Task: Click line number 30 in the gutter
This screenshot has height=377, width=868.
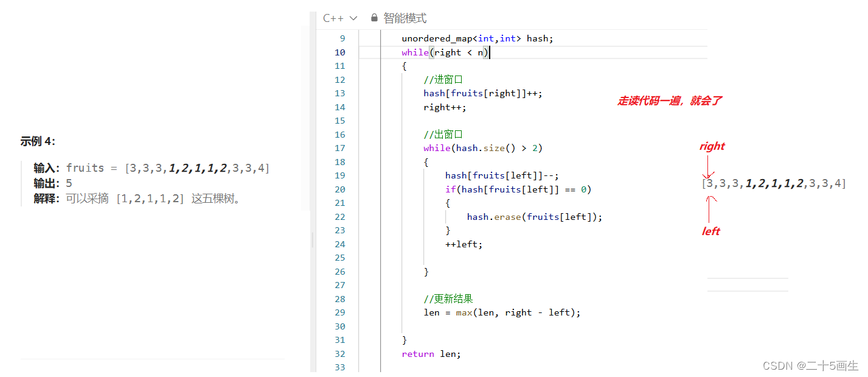Action: (340, 326)
